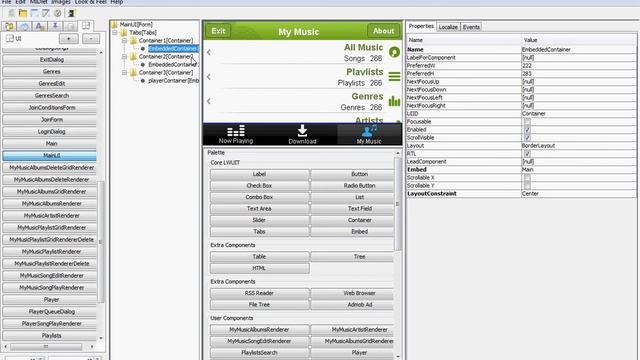
Task: Toggle the Focusable checkbox
Action: (x=527, y=122)
